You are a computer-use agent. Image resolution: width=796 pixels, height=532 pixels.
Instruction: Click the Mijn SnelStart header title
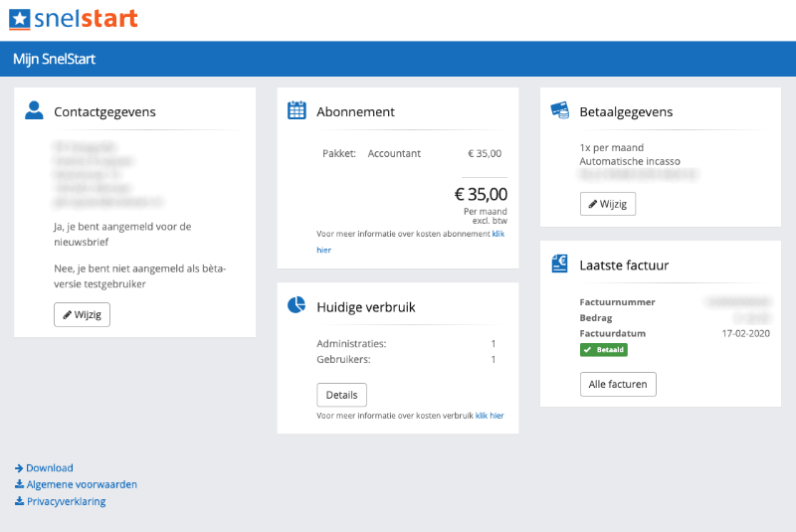click(x=55, y=59)
